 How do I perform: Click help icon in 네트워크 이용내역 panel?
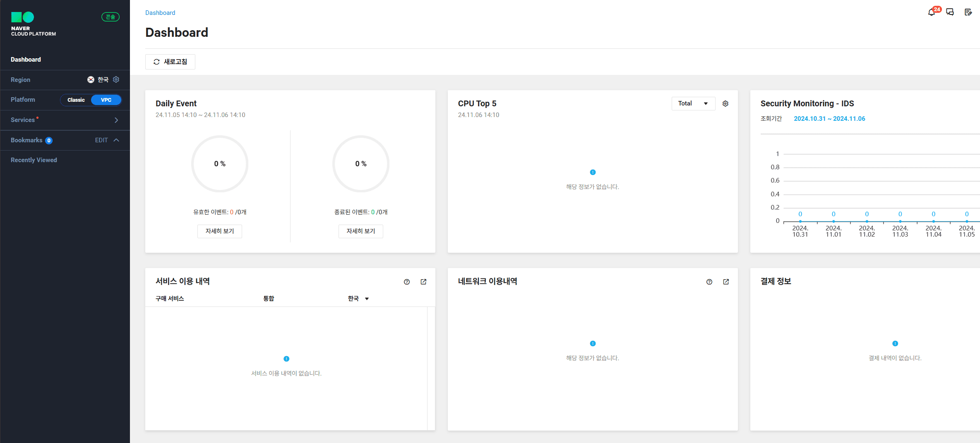coord(709,282)
